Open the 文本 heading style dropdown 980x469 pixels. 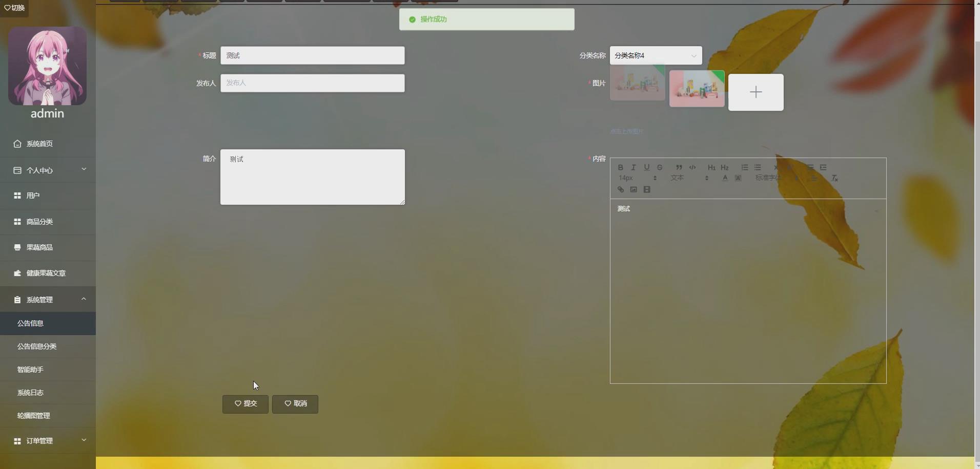tap(689, 178)
